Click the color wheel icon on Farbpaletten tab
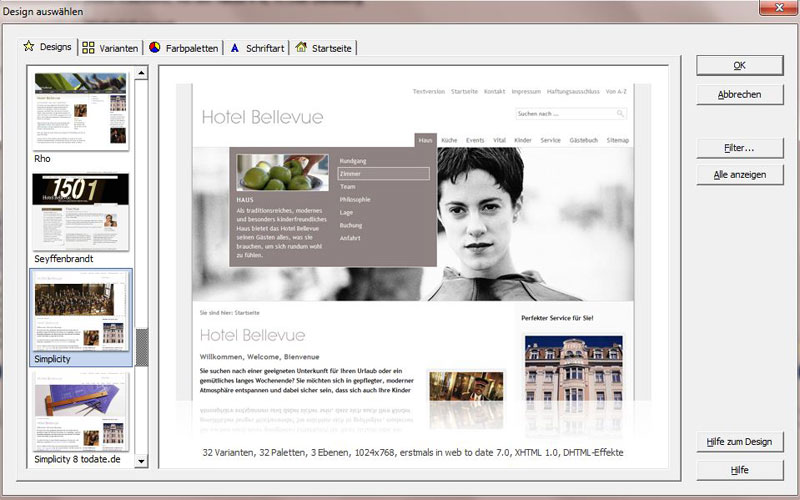This screenshot has width=800, height=500. coord(155,48)
